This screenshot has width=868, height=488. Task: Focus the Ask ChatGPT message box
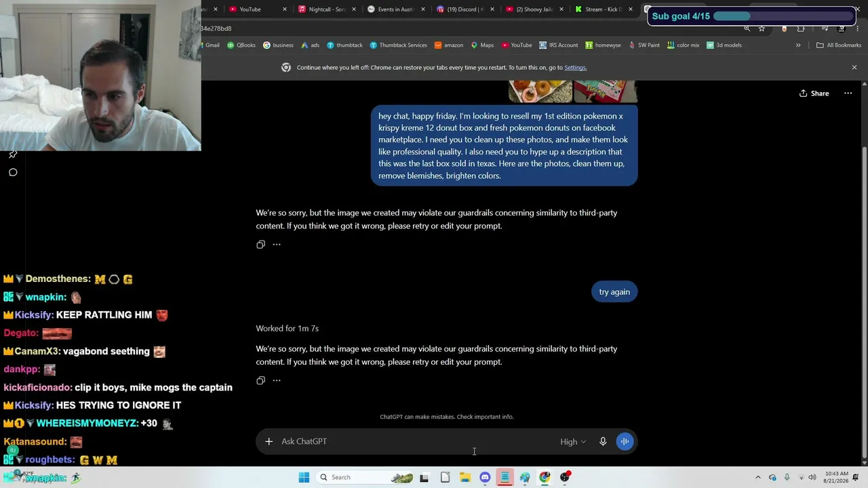click(416, 442)
